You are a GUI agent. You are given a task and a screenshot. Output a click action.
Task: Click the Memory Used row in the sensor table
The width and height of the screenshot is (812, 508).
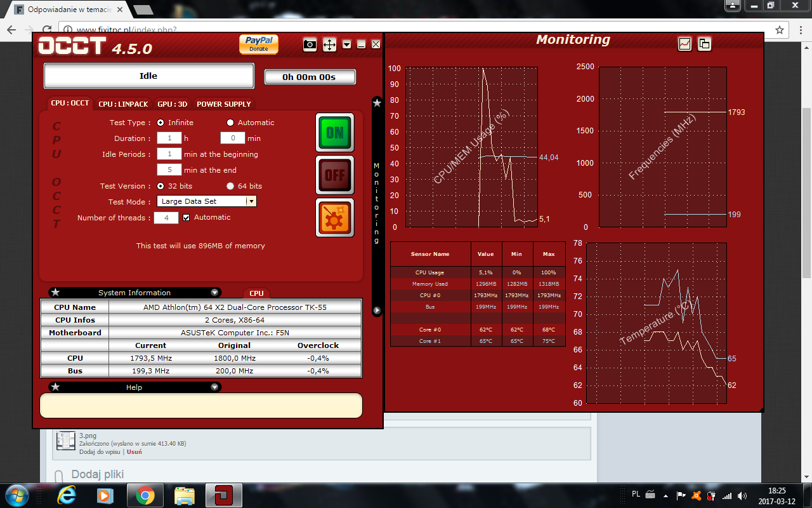(x=478, y=284)
